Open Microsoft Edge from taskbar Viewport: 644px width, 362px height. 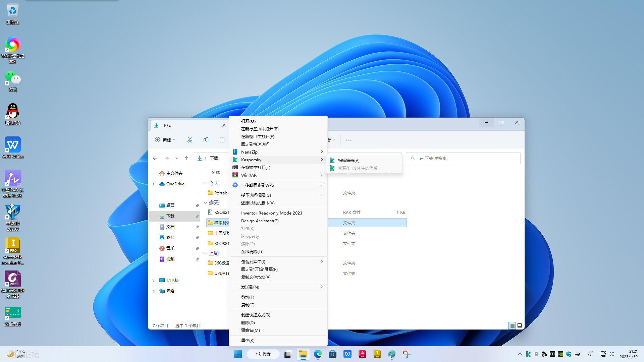click(x=318, y=354)
